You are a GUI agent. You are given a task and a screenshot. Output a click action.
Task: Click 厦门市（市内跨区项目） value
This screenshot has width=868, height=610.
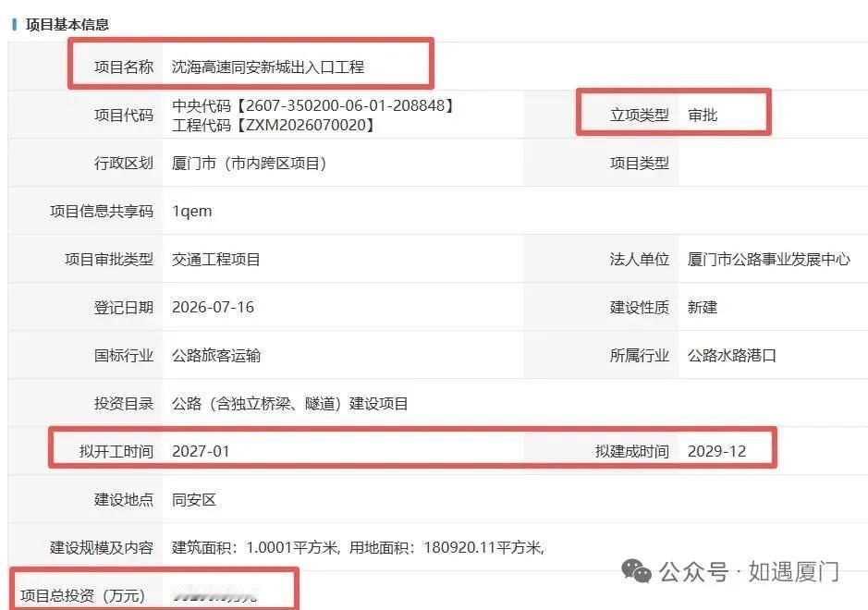pos(249,164)
